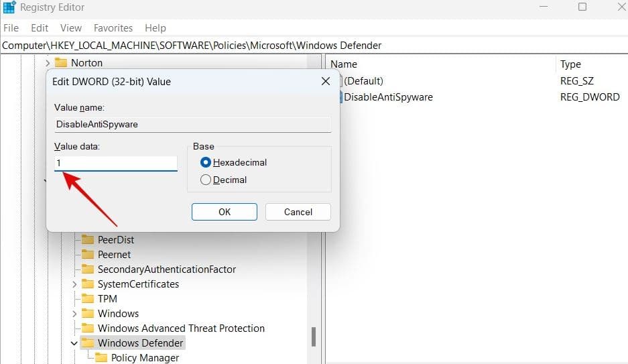Expand the Windows key node
Image resolution: width=628 pixels, height=364 pixels.
tap(74, 313)
